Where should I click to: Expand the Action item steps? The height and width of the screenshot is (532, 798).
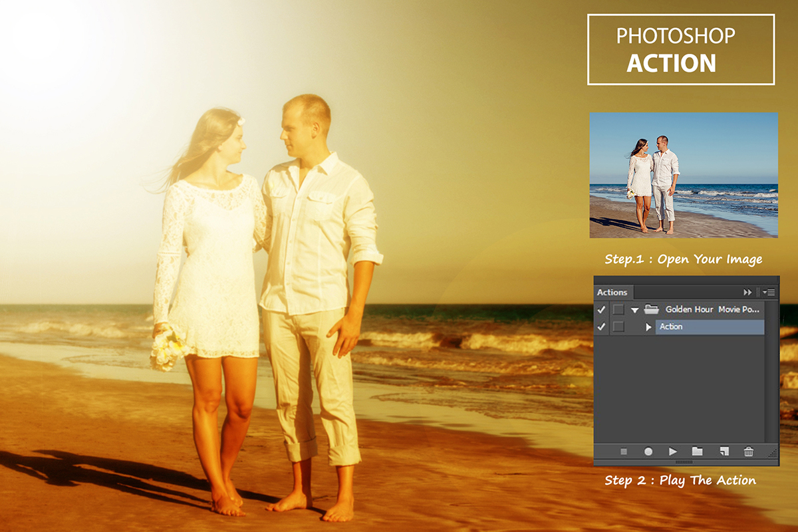pos(648,327)
